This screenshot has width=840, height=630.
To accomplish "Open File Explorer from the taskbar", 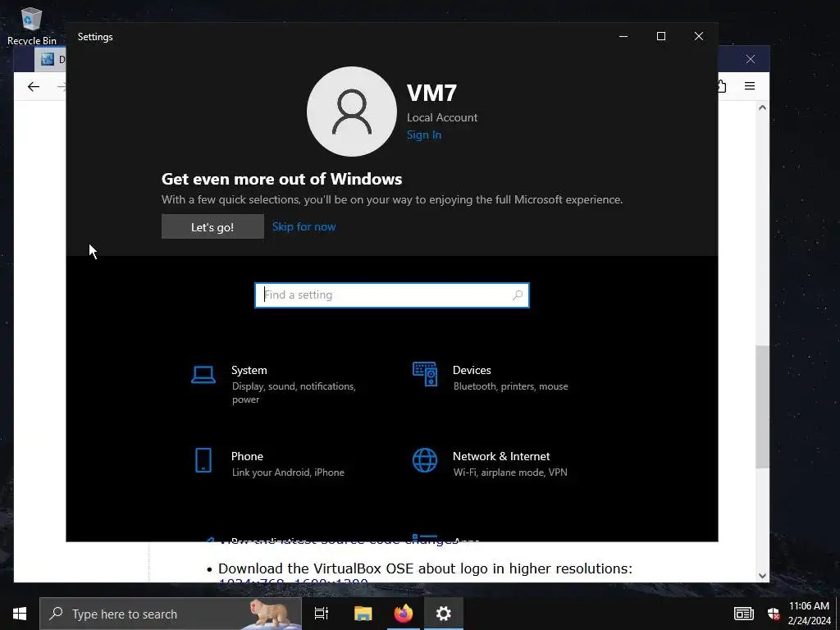I will [x=363, y=614].
